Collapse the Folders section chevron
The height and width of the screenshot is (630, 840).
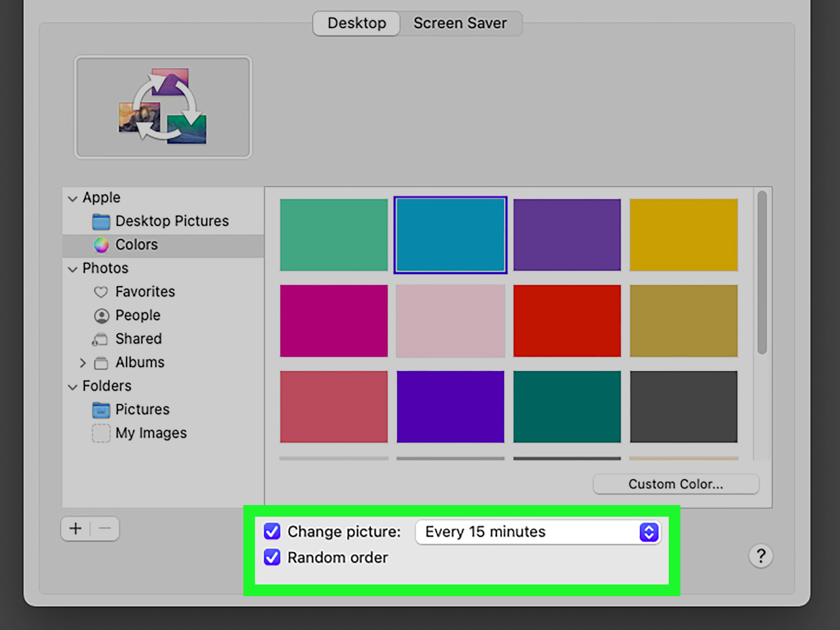(x=72, y=387)
